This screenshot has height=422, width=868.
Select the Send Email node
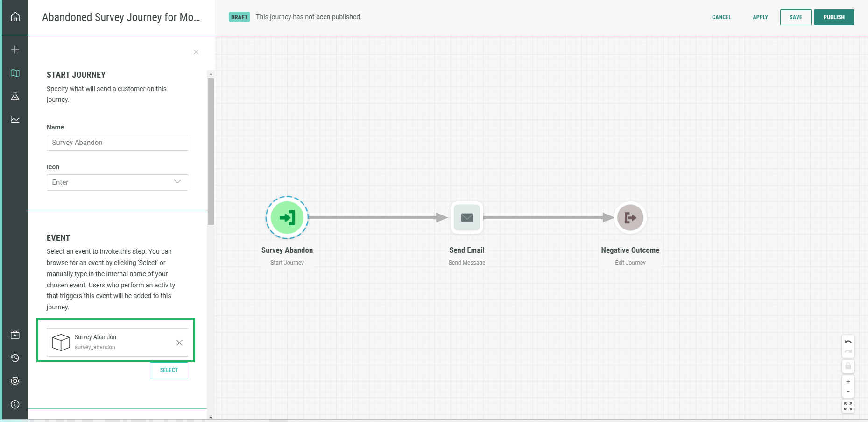pos(466,218)
